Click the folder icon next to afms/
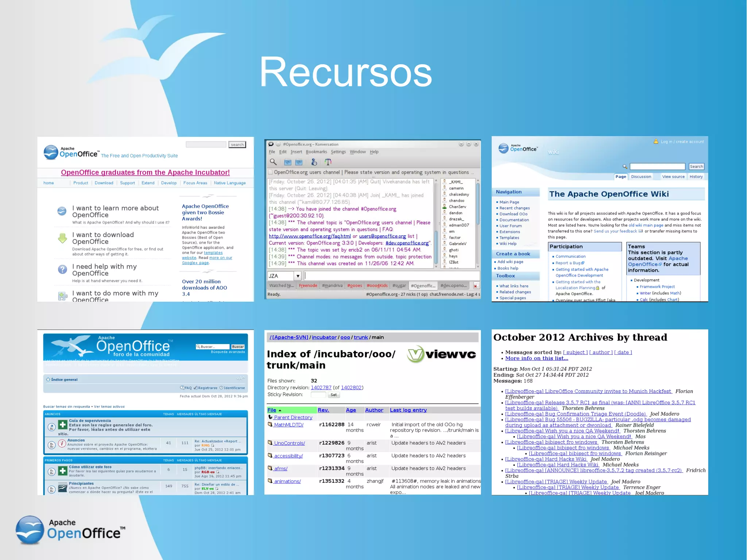The height and width of the screenshot is (560, 747). (x=270, y=468)
